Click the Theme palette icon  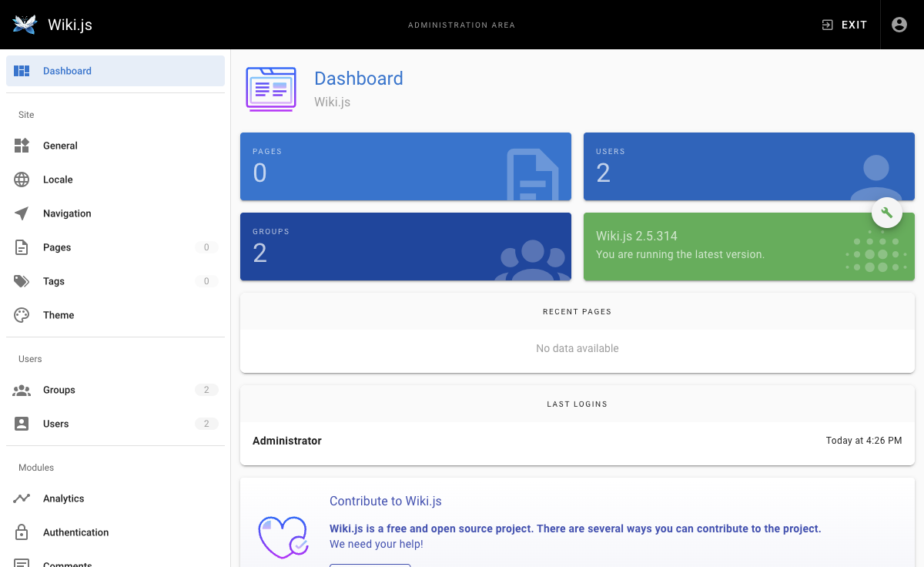pos(22,315)
